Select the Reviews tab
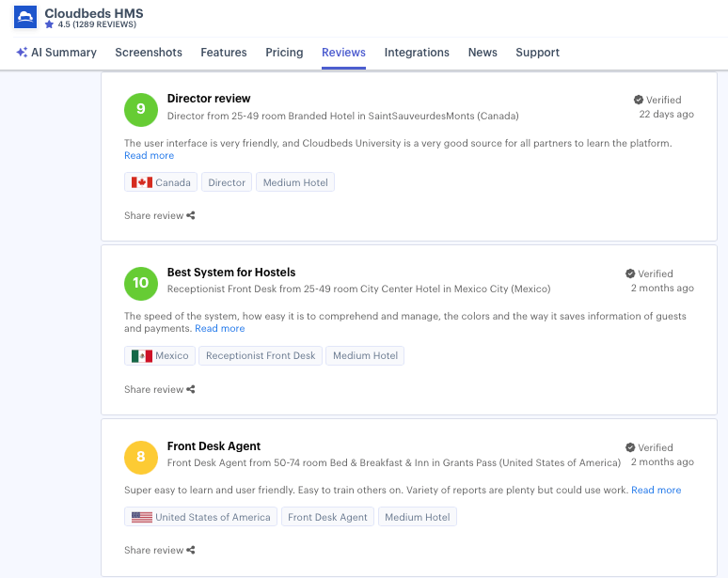This screenshot has width=728, height=578. coord(343,53)
